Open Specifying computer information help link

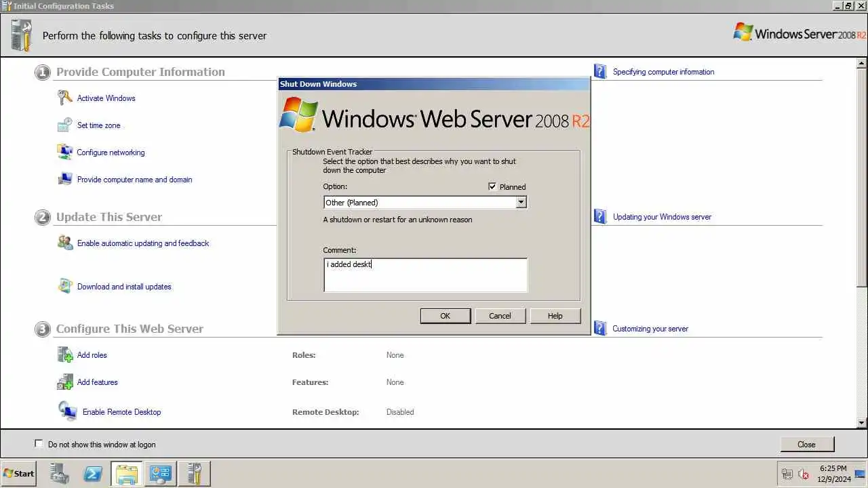(663, 72)
